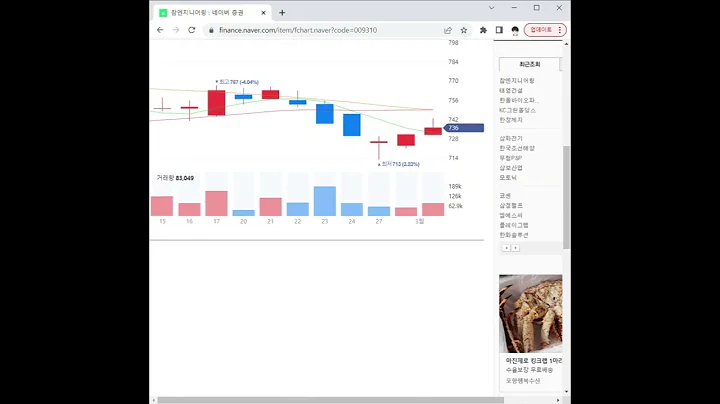Reload the Naver finance page
The image size is (720, 404).
(x=191, y=30)
